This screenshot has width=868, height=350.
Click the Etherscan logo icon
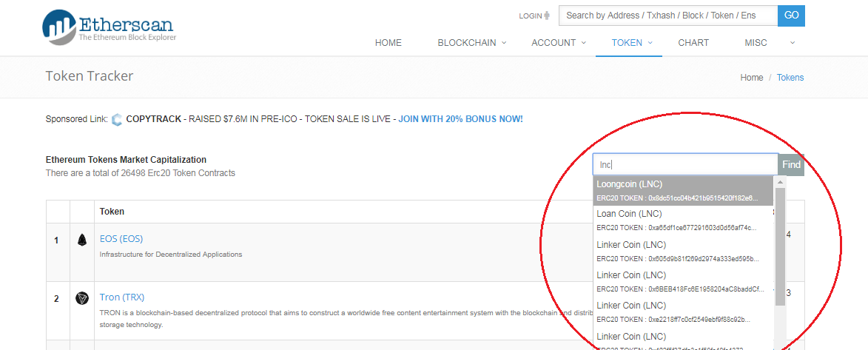click(59, 24)
